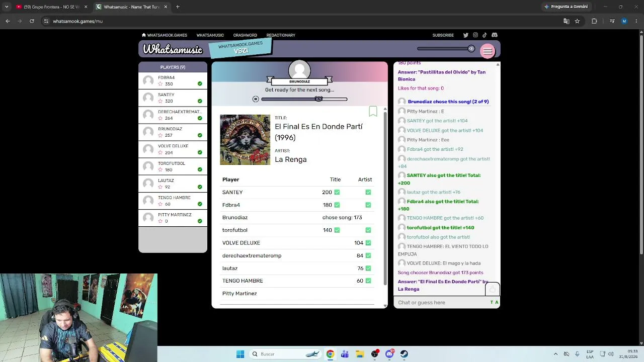Switch to the Whatsamusic browser tab
The width and height of the screenshot is (644, 362).
point(132,7)
